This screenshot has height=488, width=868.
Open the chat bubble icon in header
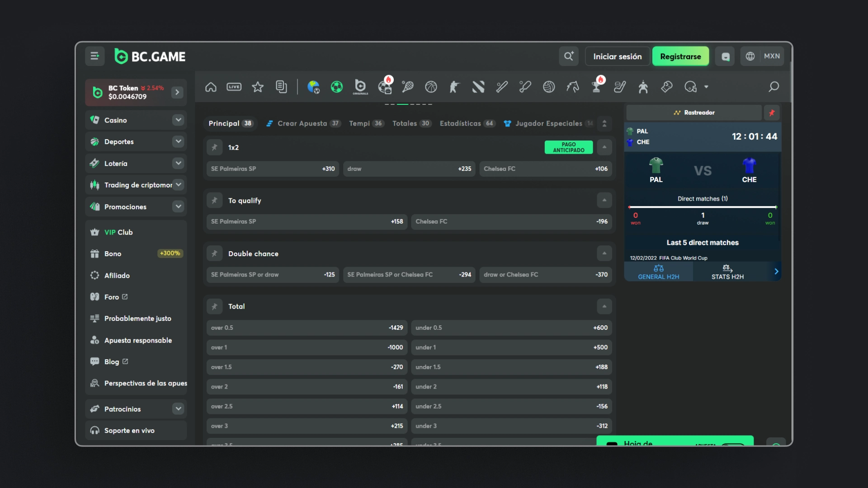tap(725, 56)
